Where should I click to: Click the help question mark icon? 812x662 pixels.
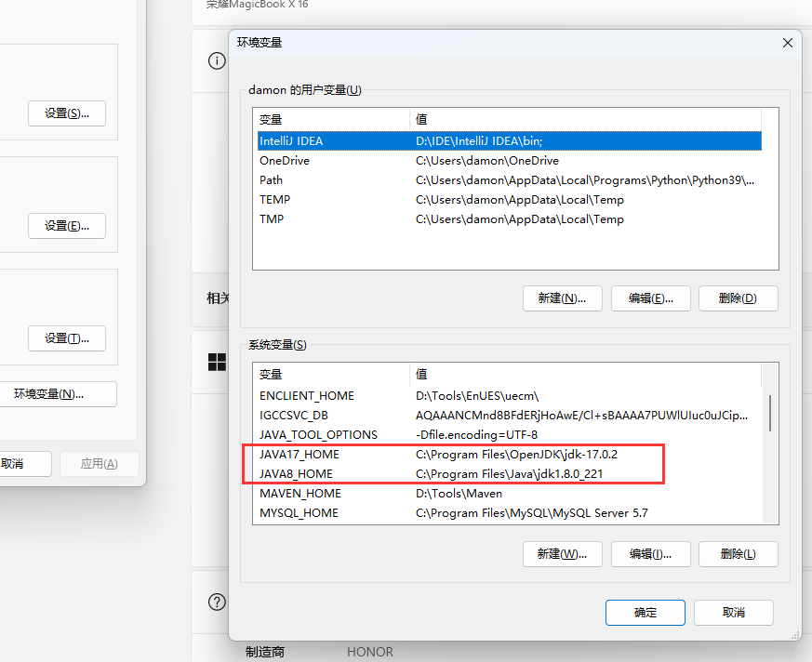pos(217,602)
